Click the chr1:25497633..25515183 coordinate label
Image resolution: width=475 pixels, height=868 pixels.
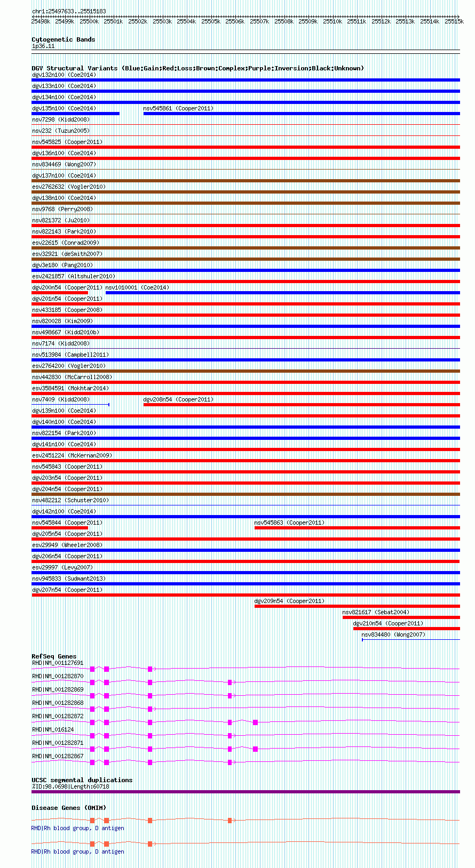pyautogui.click(x=69, y=11)
